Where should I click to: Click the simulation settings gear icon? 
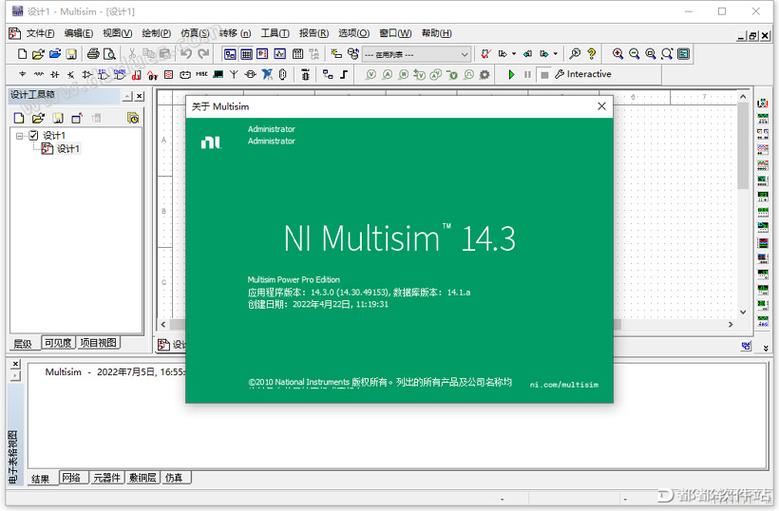[484, 74]
